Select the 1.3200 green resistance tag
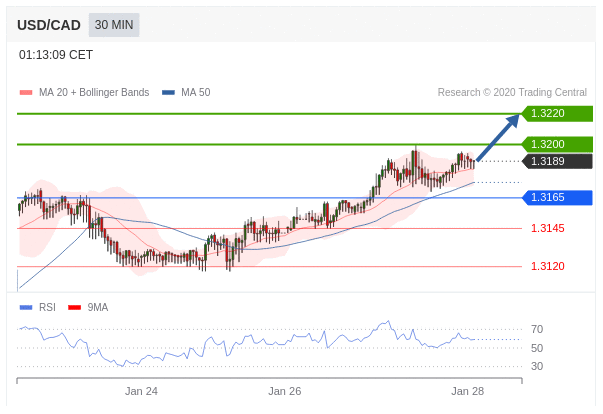Viewport: 603px width, 414px height. tap(557, 145)
